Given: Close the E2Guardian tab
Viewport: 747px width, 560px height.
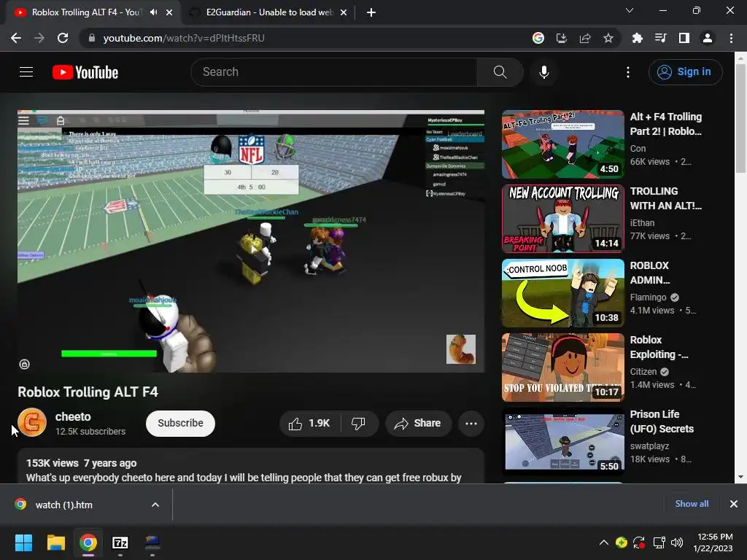Looking at the screenshot, I should 344,12.
